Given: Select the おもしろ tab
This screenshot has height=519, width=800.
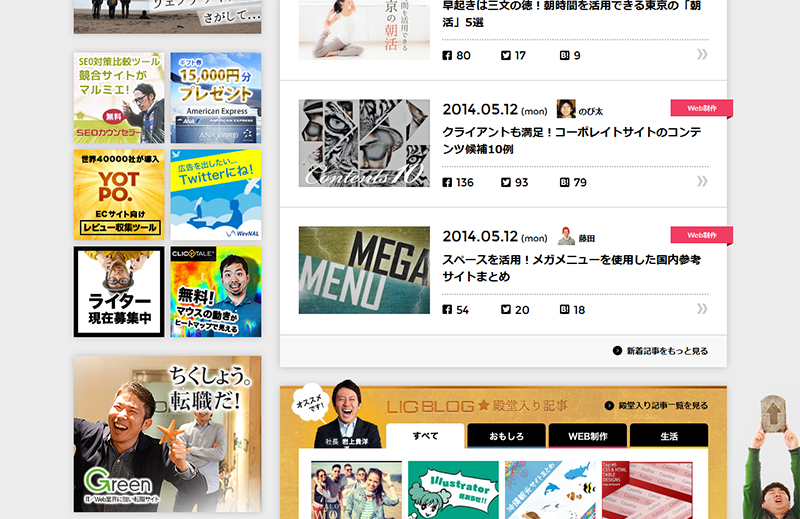Looking at the screenshot, I should (x=506, y=436).
